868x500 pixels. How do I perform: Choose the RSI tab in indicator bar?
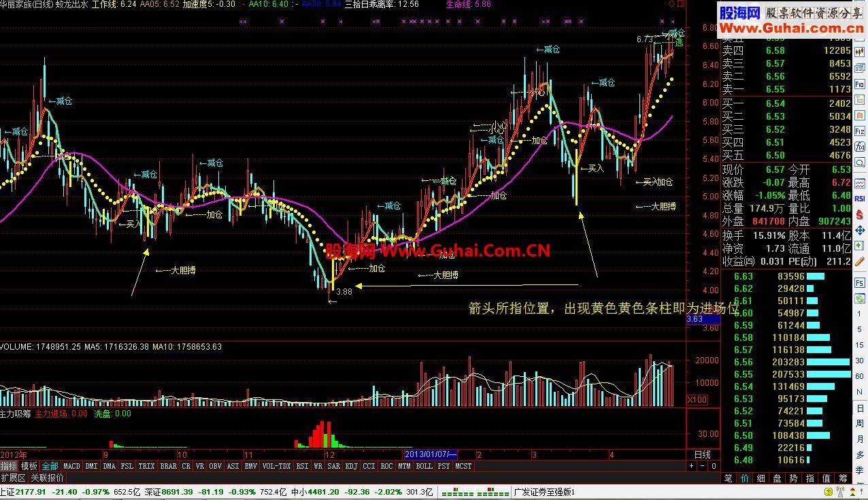click(x=302, y=466)
